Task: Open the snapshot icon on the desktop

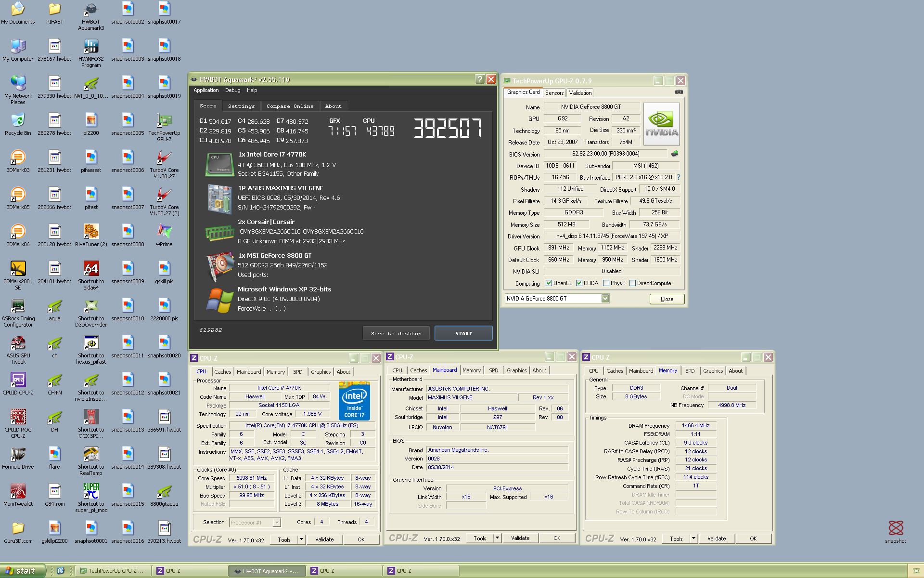Action: tap(896, 532)
